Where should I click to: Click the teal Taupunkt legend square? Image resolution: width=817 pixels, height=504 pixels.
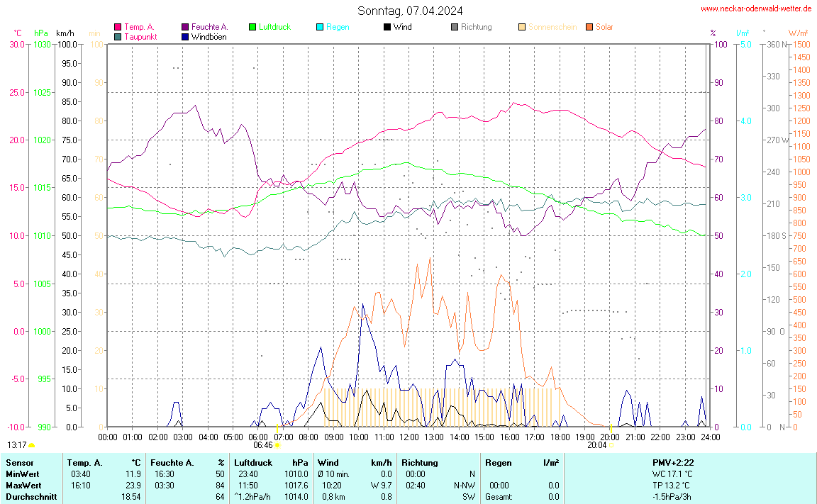[118, 36]
